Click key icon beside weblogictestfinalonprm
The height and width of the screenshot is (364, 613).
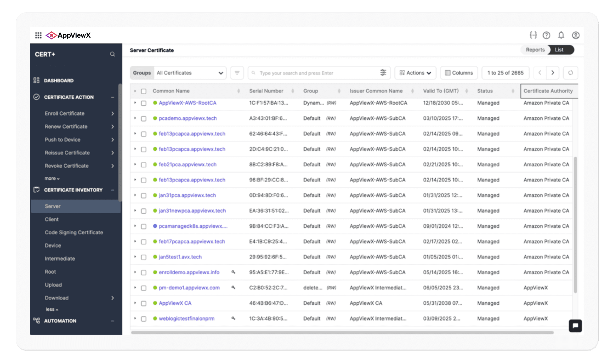pos(233,318)
